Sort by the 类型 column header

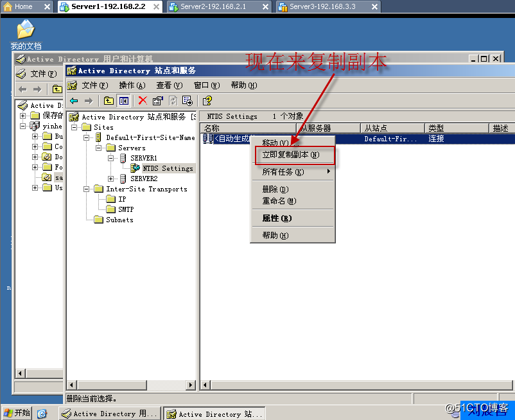click(x=457, y=128)
